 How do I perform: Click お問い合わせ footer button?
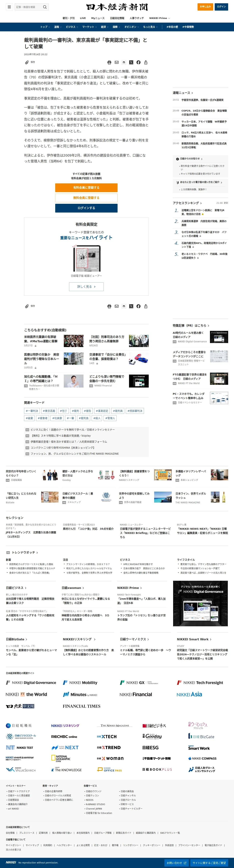176,863
